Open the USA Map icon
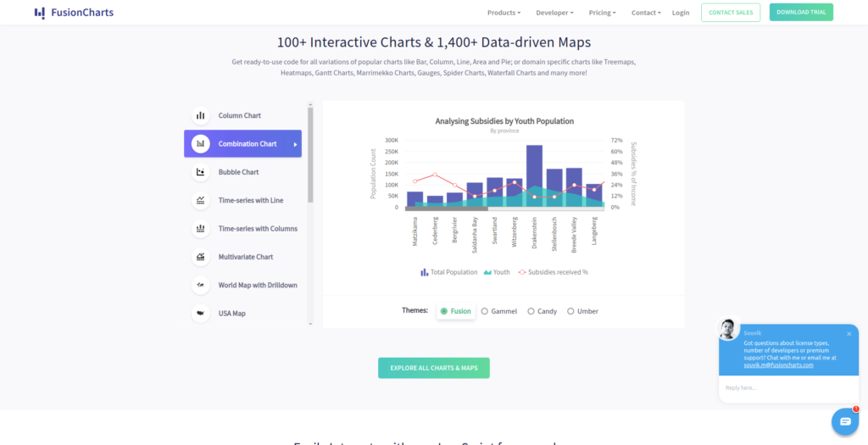This screenshot has height=445, width=868. (201, 314)
